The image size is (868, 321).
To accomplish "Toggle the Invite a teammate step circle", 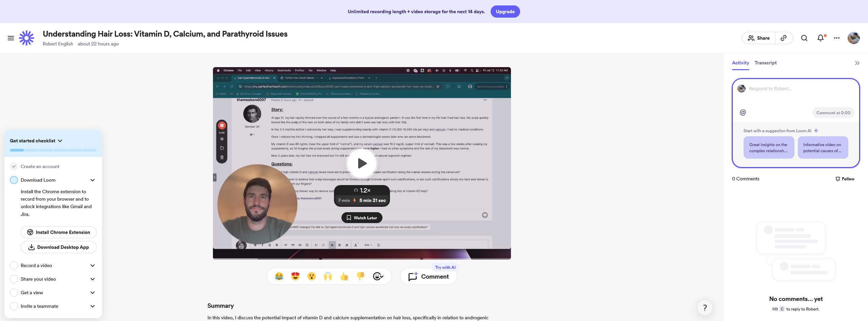I will click(x=14, y=306).
